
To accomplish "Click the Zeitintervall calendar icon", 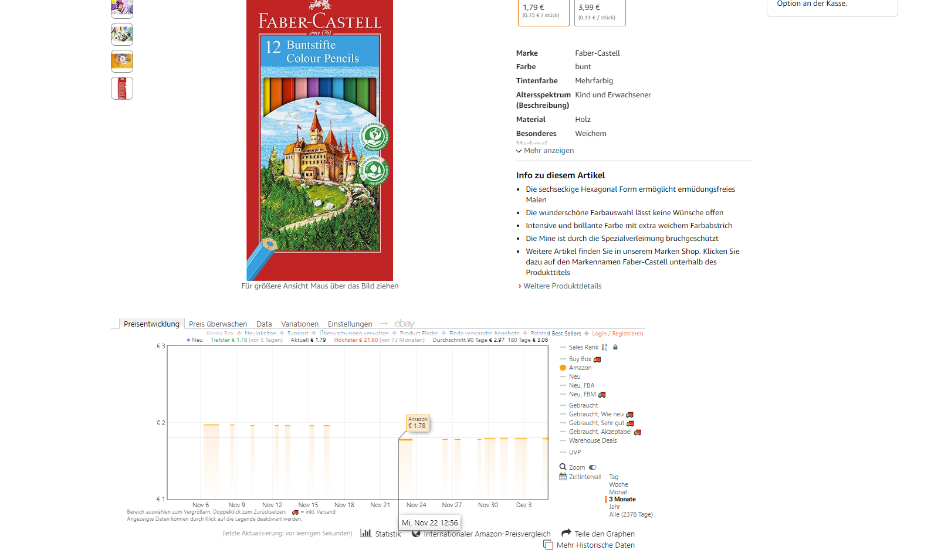I will [x=563, y=477].
